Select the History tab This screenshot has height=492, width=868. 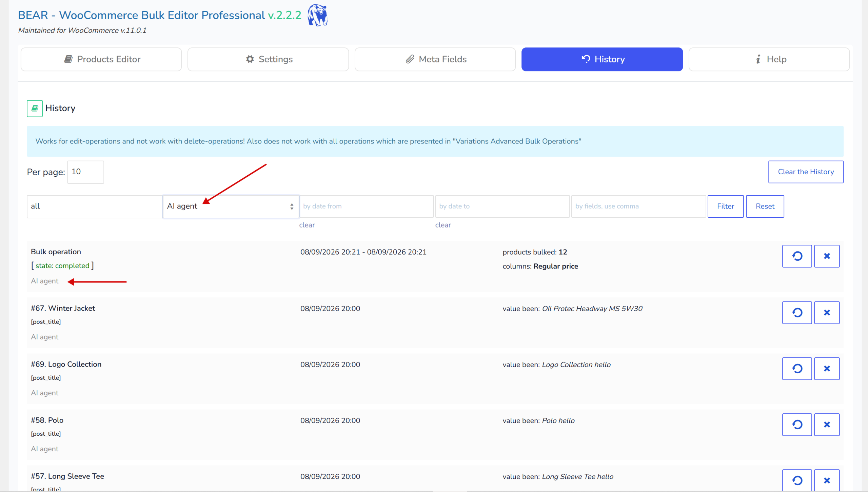click(x=602, y=59)
